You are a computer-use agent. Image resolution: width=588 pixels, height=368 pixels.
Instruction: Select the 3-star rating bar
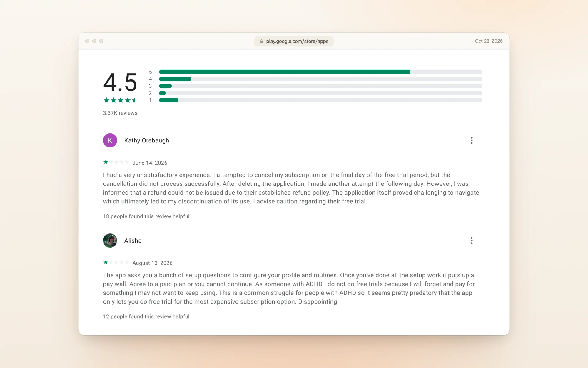[x=320, y=86]
